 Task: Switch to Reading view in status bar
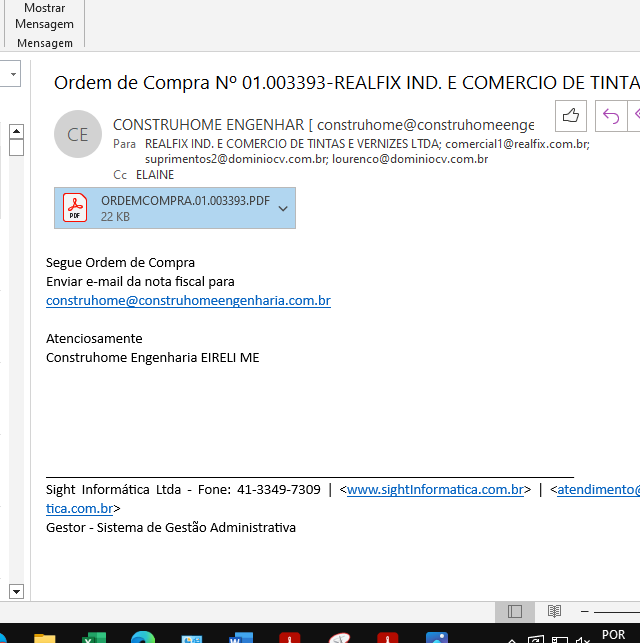[554, 611]
